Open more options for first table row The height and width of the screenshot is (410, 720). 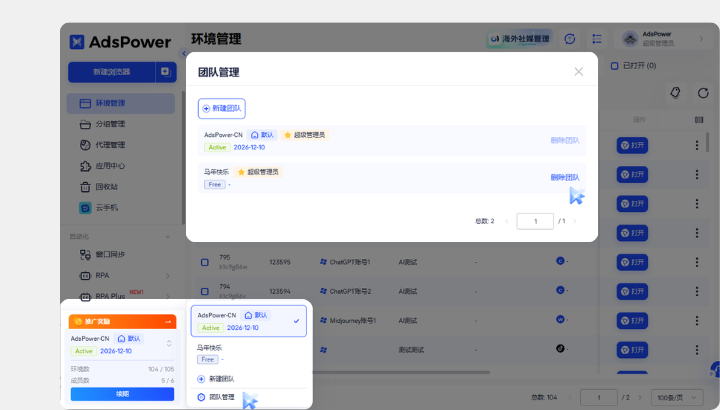coord(697,146)
